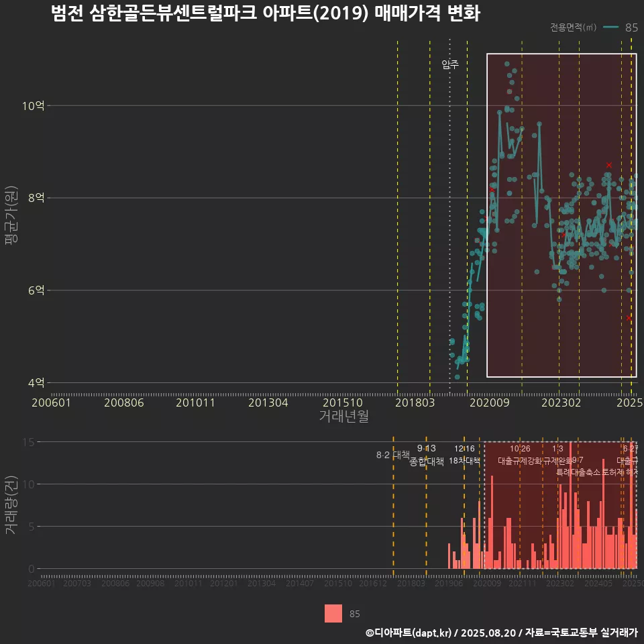
Task: Click the '10' label on volume y-axis
Action: [x=29, y=484]
